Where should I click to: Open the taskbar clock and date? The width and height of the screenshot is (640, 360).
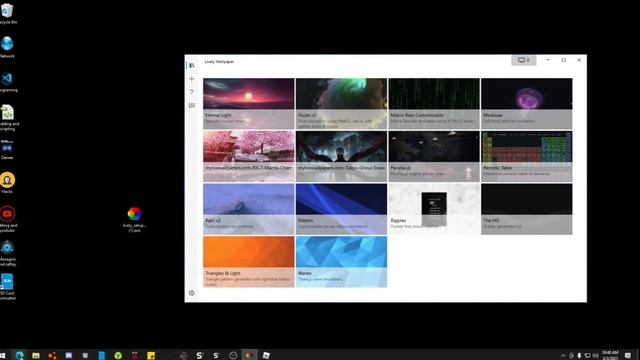click(610, 355)
